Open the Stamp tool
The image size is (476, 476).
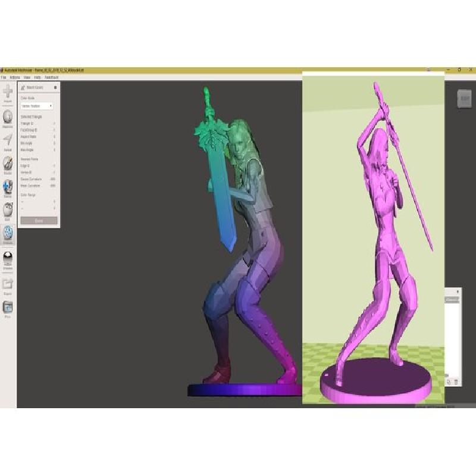[x=8, y=187]
